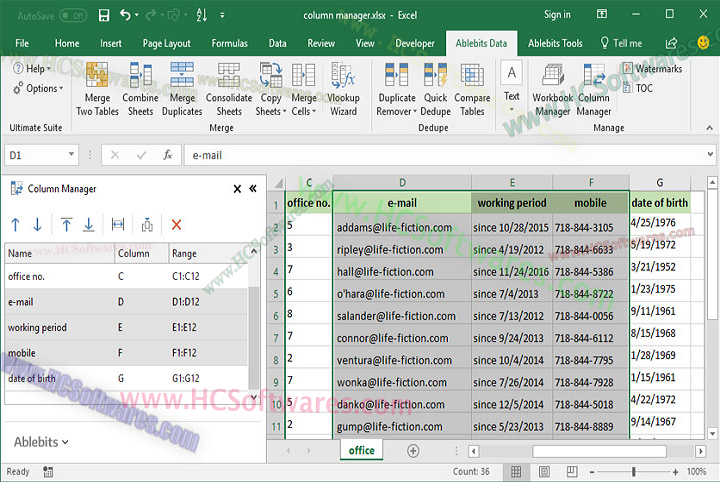The width and height of the screenshot is (720, 484).
Task: Click the smiley feedback icon
Action: click(703, 43)
